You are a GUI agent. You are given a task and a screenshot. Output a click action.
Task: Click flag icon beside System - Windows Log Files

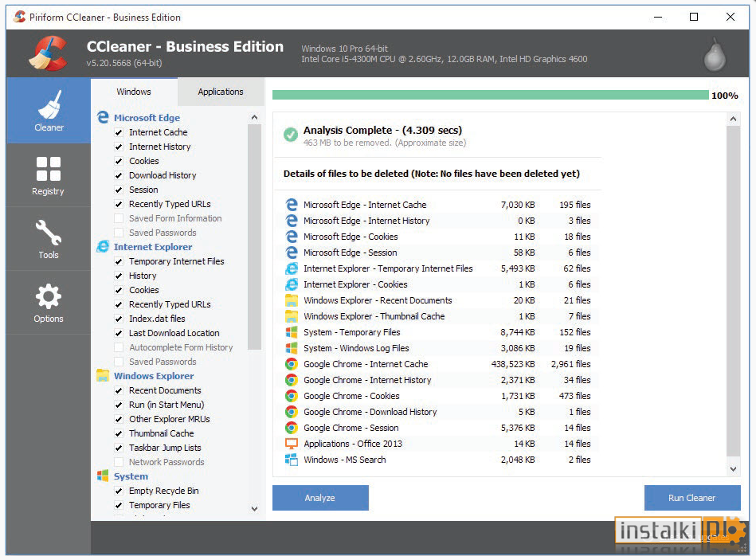pos(292,347)
